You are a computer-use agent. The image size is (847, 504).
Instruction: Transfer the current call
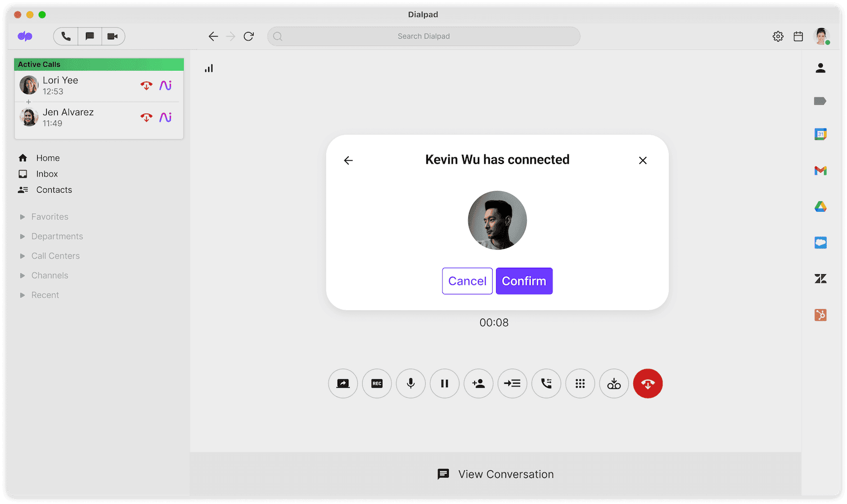click(512, 383)
